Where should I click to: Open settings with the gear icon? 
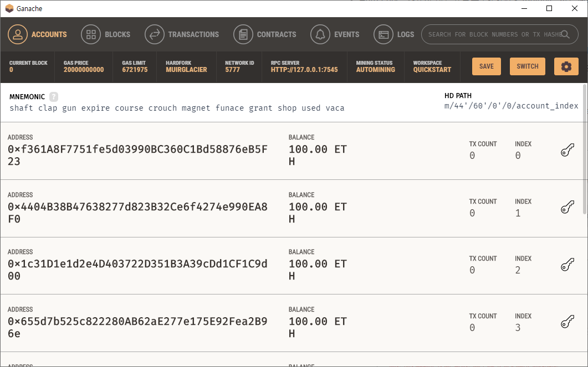566,66
